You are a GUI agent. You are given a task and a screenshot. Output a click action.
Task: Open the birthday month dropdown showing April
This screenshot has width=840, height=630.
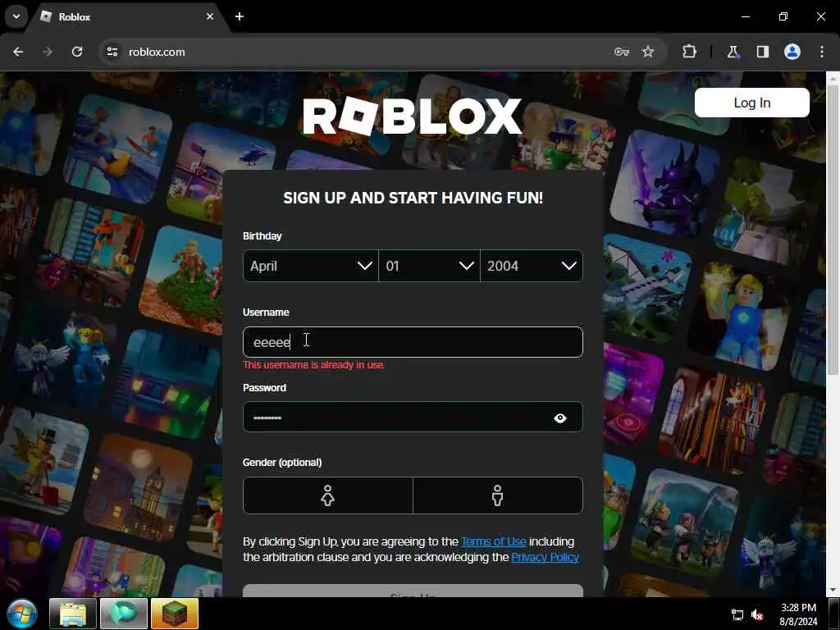[311, 266]
